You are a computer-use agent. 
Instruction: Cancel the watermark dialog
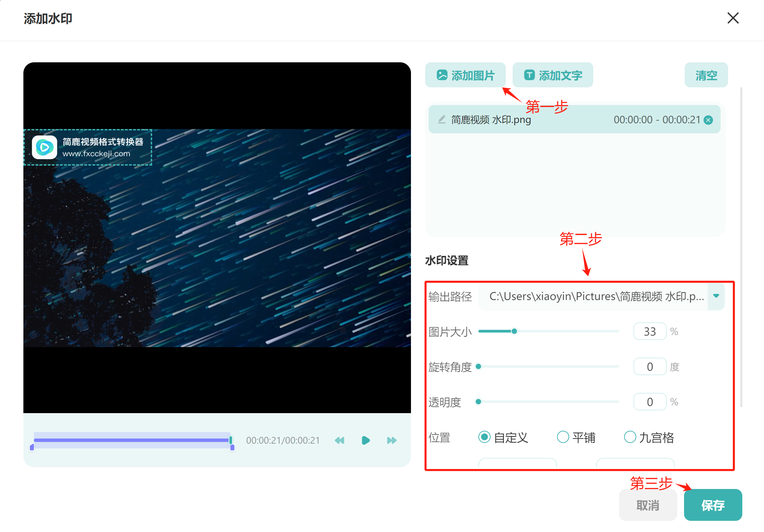[648, 505]
